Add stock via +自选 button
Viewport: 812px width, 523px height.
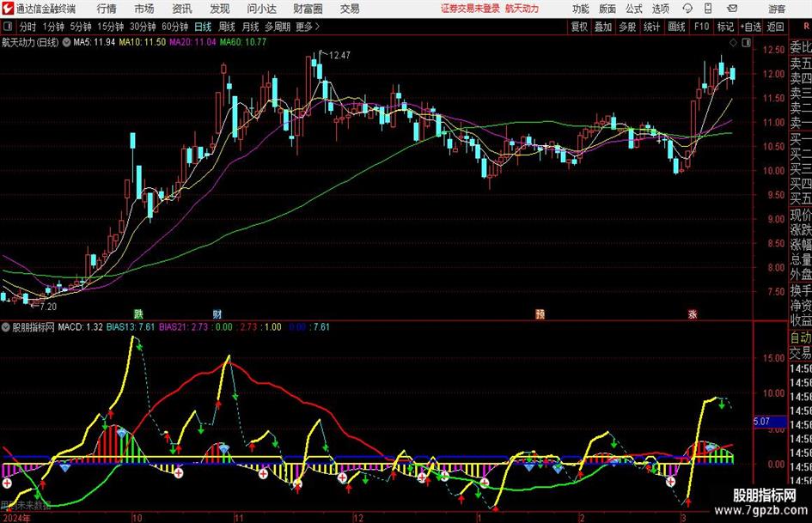751,27
